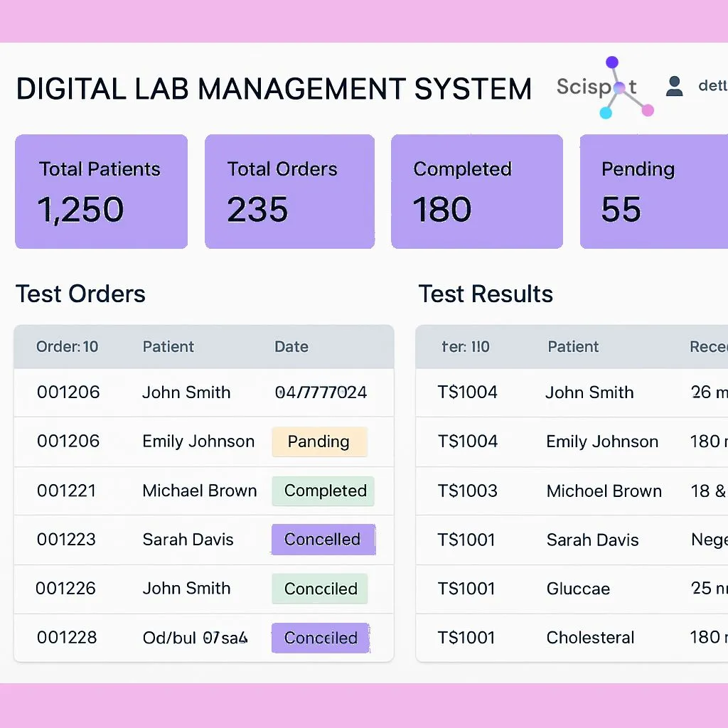This screenshot has height=728, width=728.
Task: Sort Test Orders by Date column header
Action: click(x=291, y=347)
